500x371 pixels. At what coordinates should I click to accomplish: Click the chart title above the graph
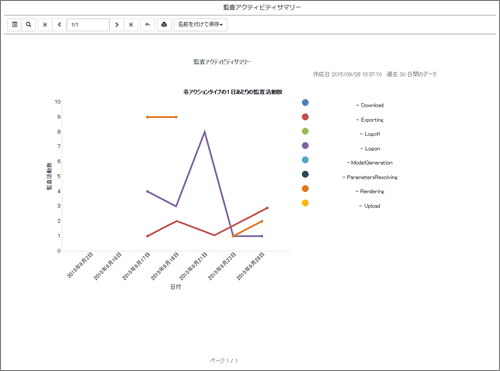pos(233,92)
